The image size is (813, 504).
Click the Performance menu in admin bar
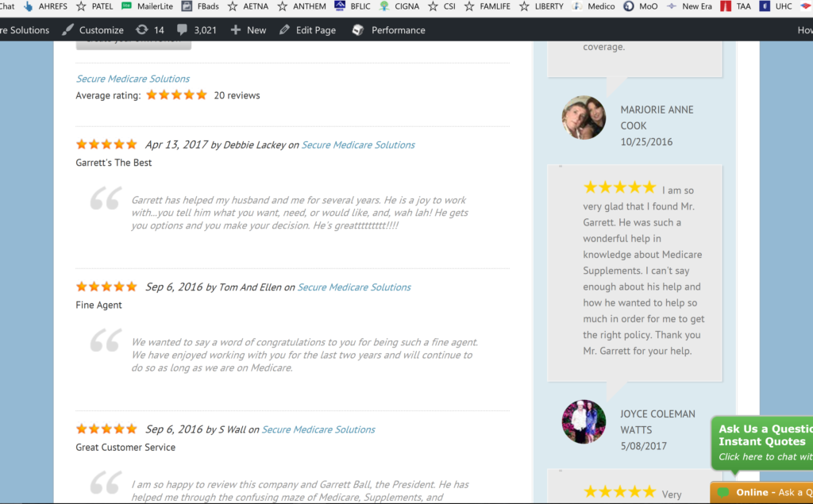tap(398, 30)
